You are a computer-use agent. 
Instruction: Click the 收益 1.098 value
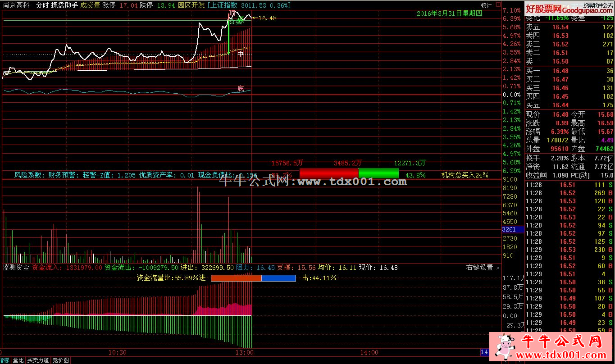point(560,175)
